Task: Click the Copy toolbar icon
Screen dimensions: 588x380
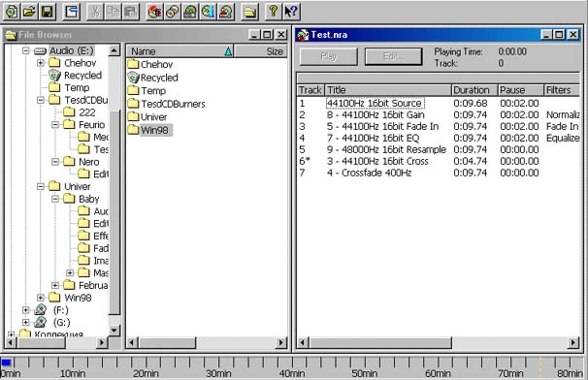Action: tap(113, 12)
